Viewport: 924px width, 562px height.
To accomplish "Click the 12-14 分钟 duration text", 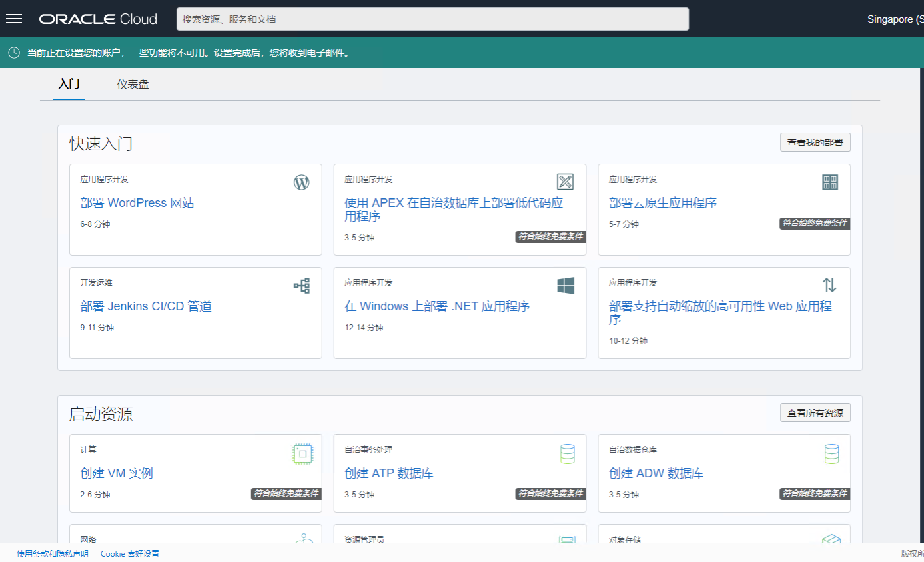I will [364, 328].
